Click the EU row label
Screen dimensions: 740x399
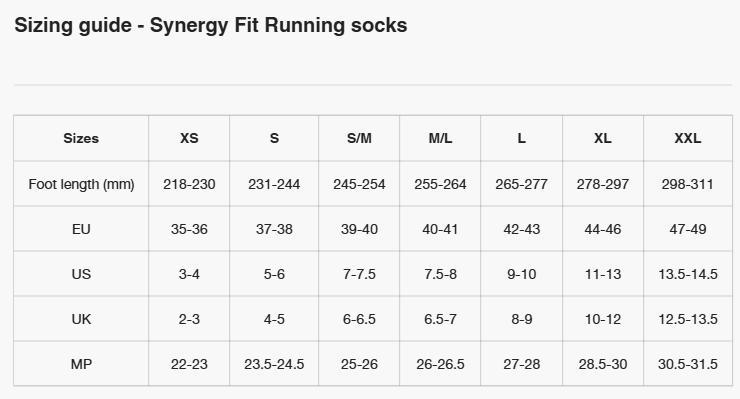81,229
